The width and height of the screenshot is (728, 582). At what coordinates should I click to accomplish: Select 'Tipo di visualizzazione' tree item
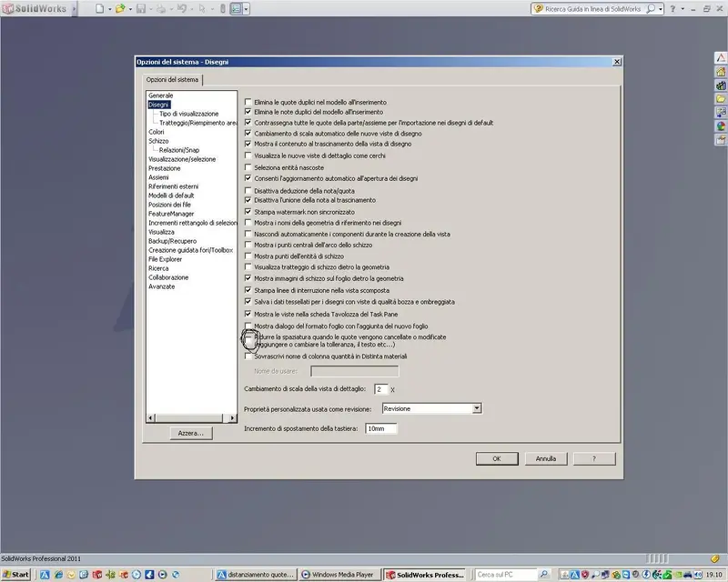(189, 114)
